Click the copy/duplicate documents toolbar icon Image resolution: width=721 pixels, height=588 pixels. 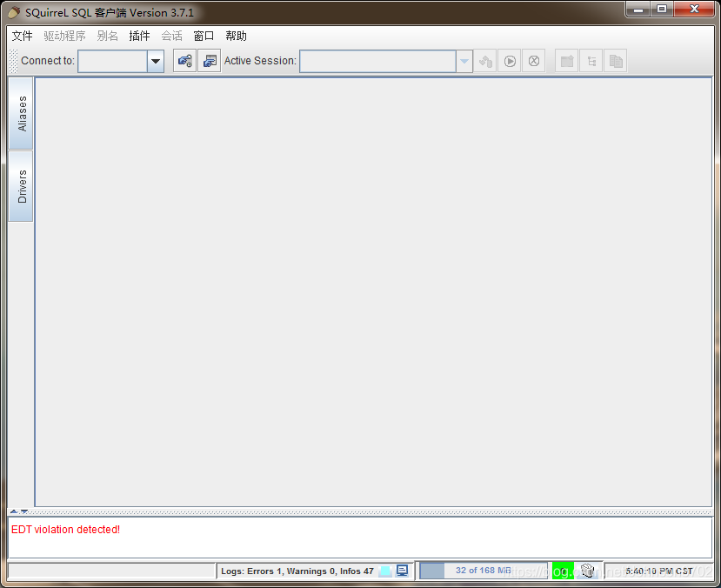click(616, 61)
